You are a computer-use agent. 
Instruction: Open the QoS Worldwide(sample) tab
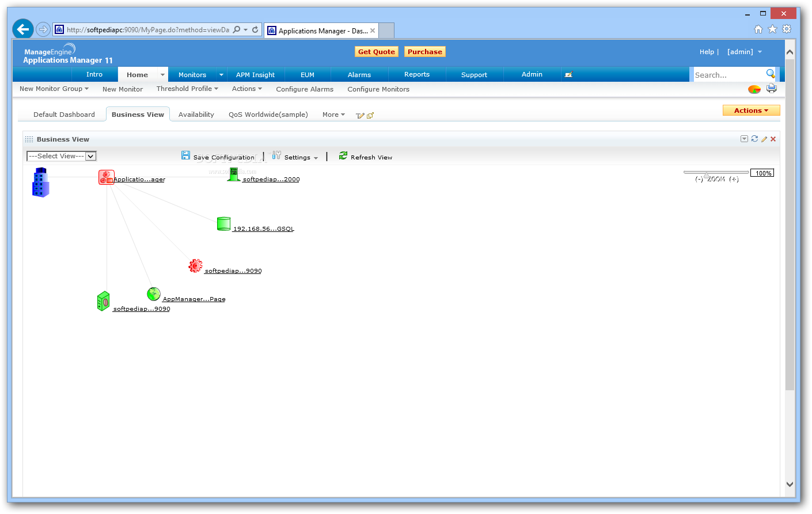click(x=268, y=115)
